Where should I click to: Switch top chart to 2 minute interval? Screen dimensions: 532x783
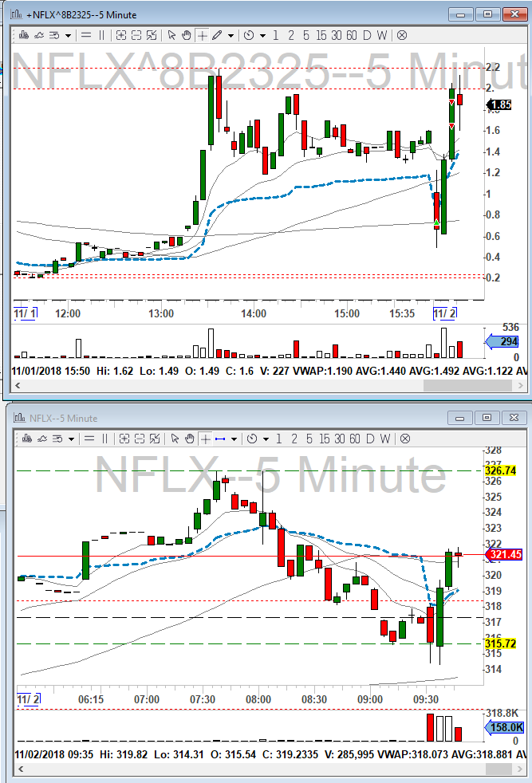pos(291,35)
